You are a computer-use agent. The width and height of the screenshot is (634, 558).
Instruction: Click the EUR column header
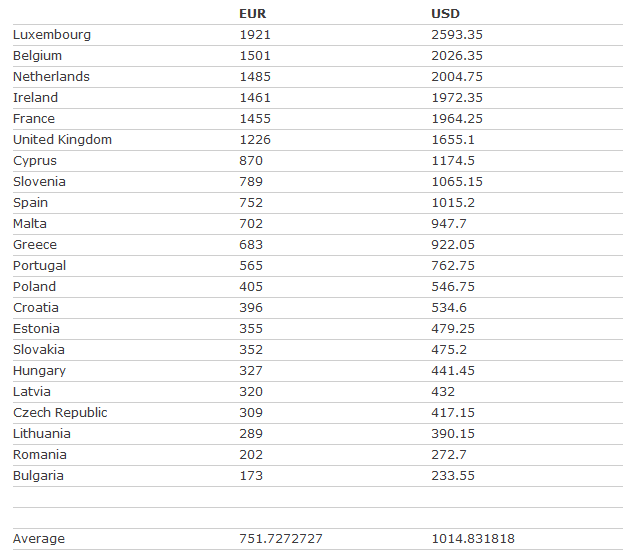coord(252,14)
